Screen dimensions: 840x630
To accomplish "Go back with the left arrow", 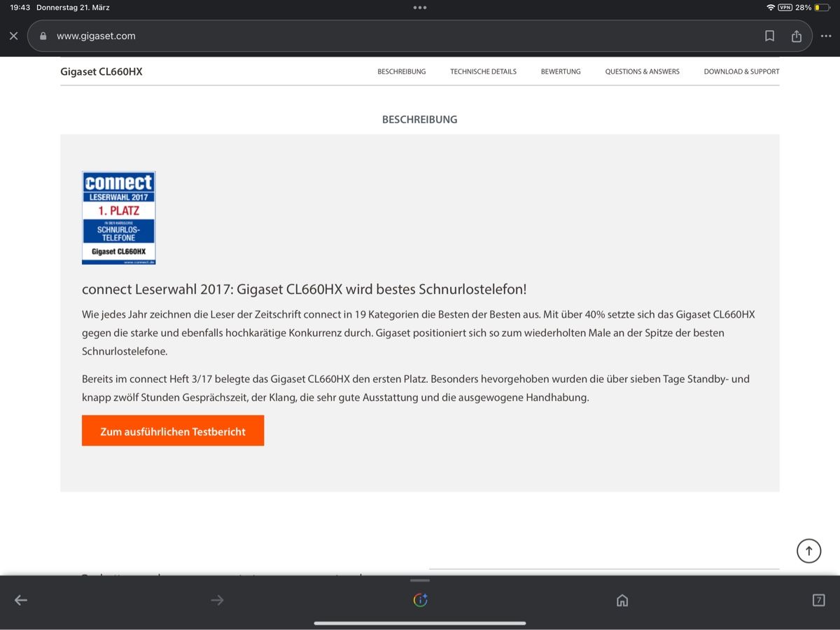I will click(21, 600).
